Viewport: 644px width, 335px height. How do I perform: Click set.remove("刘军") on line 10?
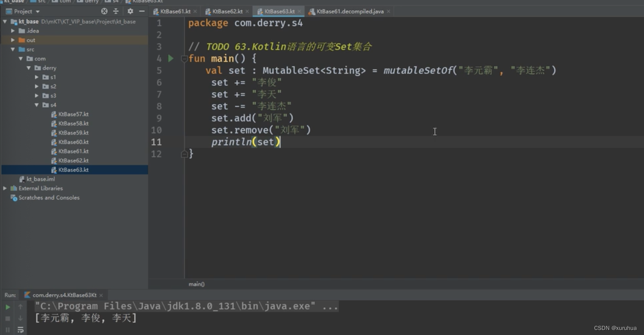(x=261, y=130)
